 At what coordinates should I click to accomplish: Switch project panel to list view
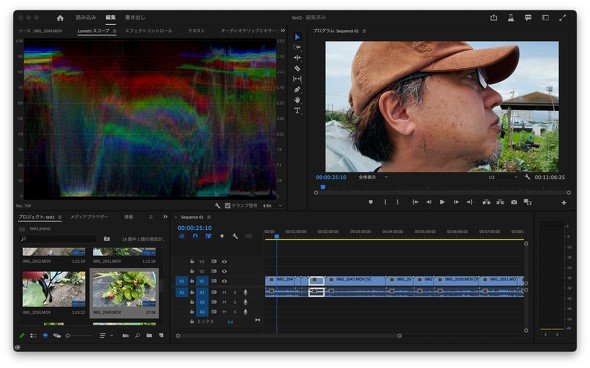tap(33, 335)
